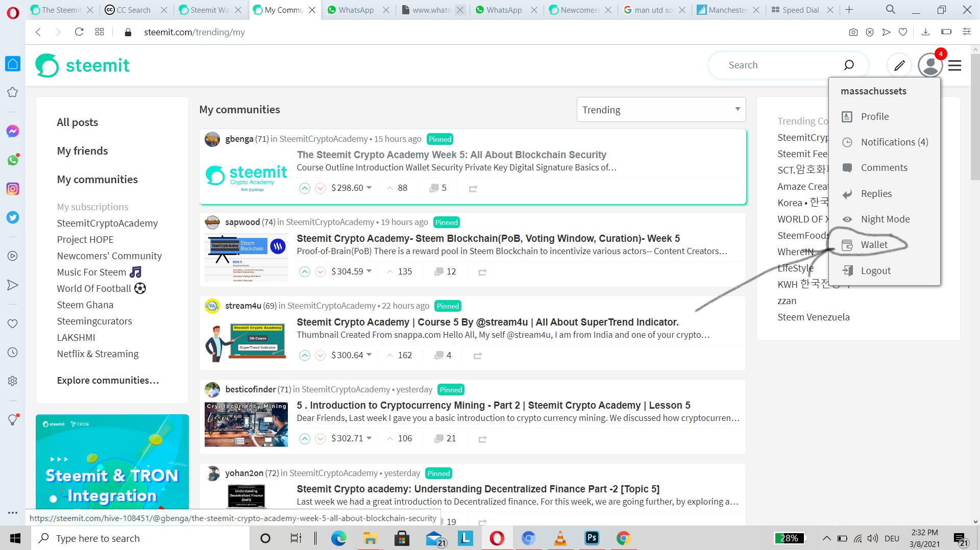
Task: Switch to the Speed Dial tab
Action: (801, 10)
